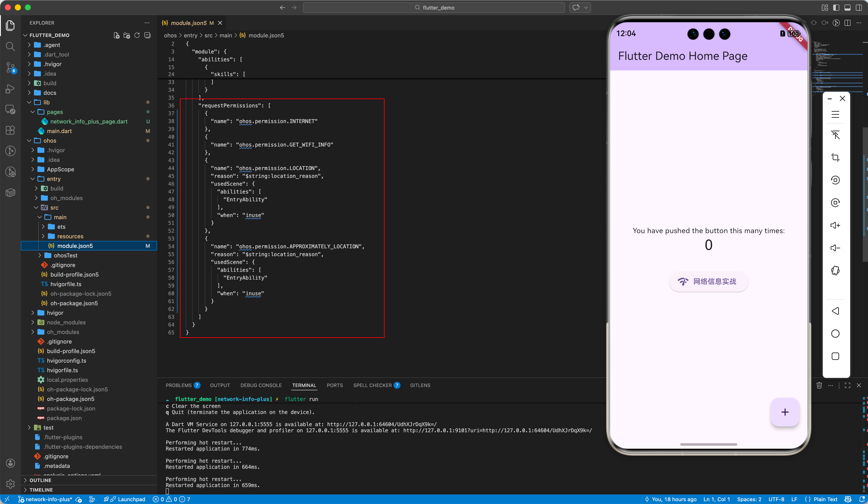Switch to the PROBLEMS tab
This screenshot has width=868, height=504.
[178, 385]
